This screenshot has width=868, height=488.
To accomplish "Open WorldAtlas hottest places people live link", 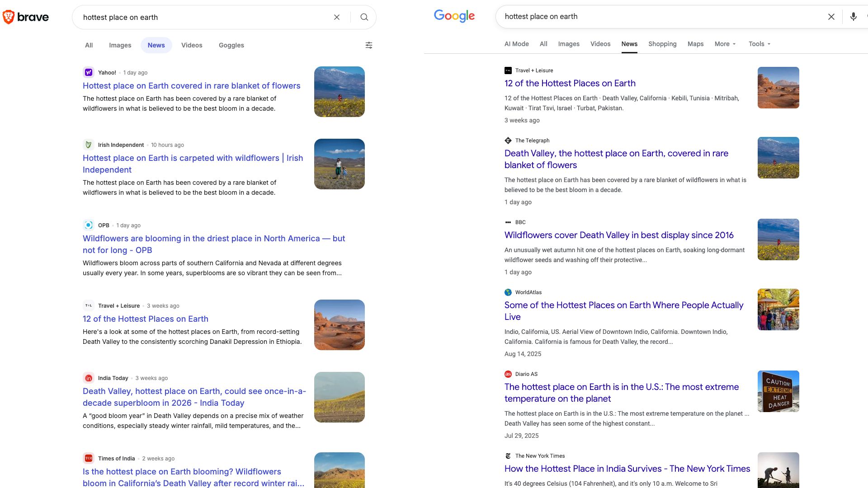I will coord(624,311).
